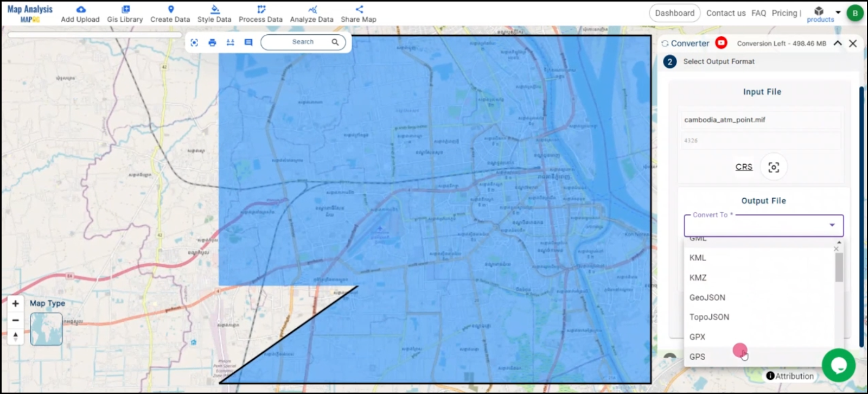Screen dimensions: 868x394
Task: Choose GPS output format
Action: 759,357
